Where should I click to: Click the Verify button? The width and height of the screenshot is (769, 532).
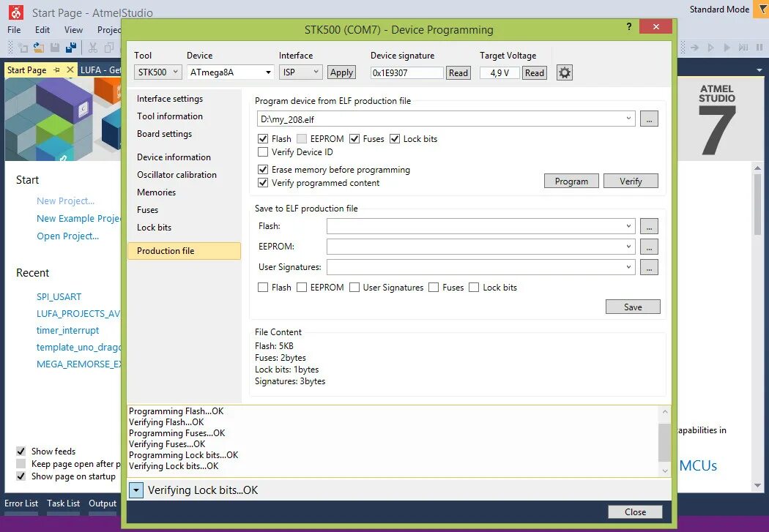631,181
